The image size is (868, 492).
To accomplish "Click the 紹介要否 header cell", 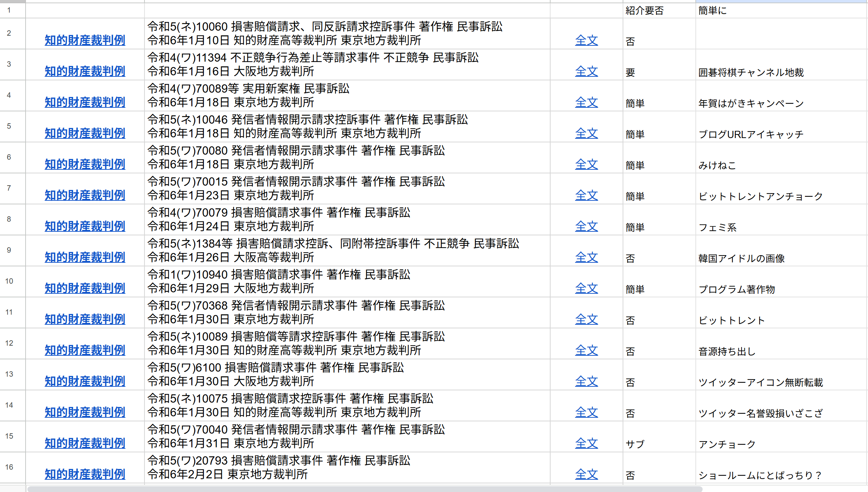I will coord(644,10).
